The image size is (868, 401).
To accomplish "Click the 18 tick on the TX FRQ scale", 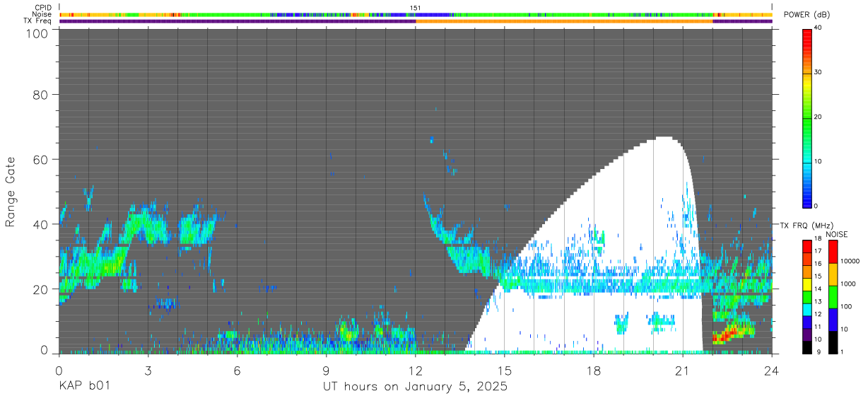I will point(817,240).
